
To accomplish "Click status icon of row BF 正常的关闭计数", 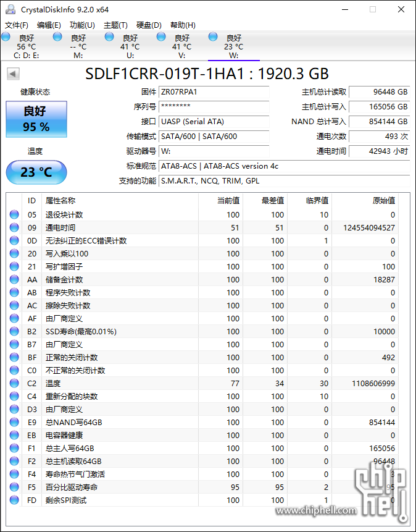I will tap(14, 357).
